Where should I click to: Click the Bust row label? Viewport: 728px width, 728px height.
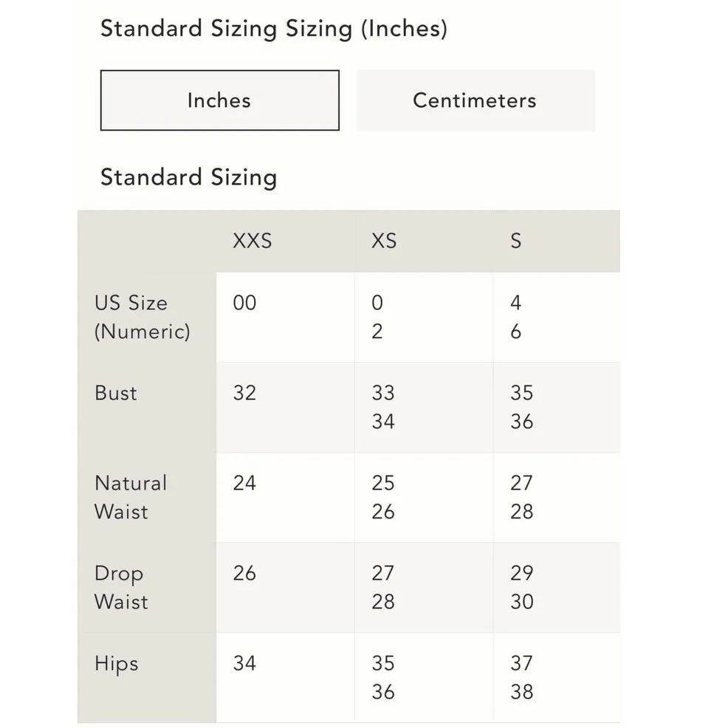(116, 393)
